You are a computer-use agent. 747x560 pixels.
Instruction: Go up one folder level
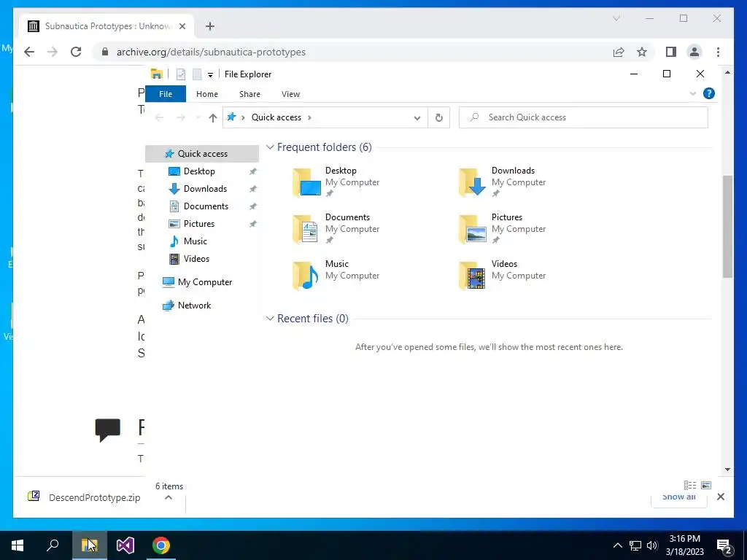[212, 117]
